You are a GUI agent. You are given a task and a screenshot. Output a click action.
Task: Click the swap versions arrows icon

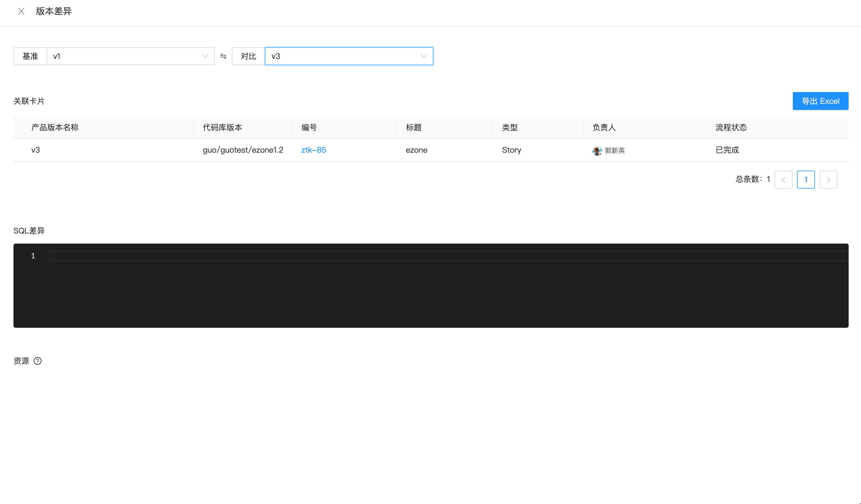223,56
